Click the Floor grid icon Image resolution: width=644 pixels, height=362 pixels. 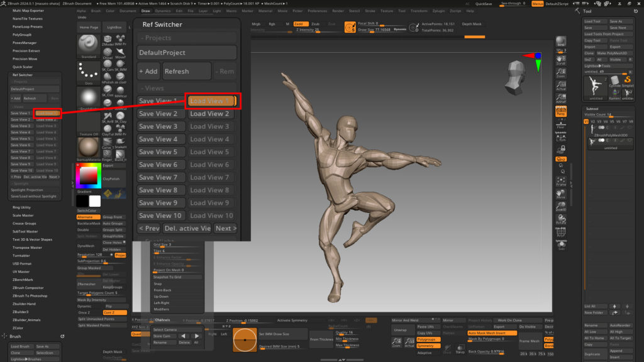coord(561,125)
